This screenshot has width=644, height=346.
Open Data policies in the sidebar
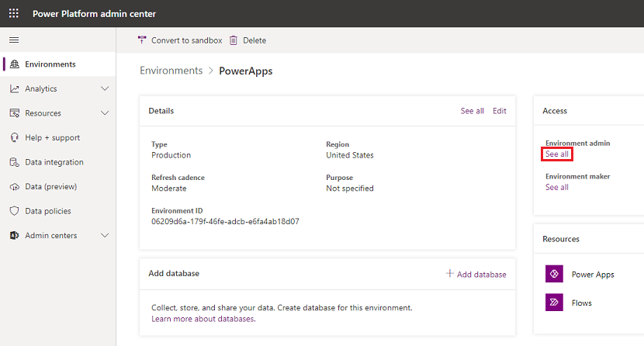[x=58, y=211]
